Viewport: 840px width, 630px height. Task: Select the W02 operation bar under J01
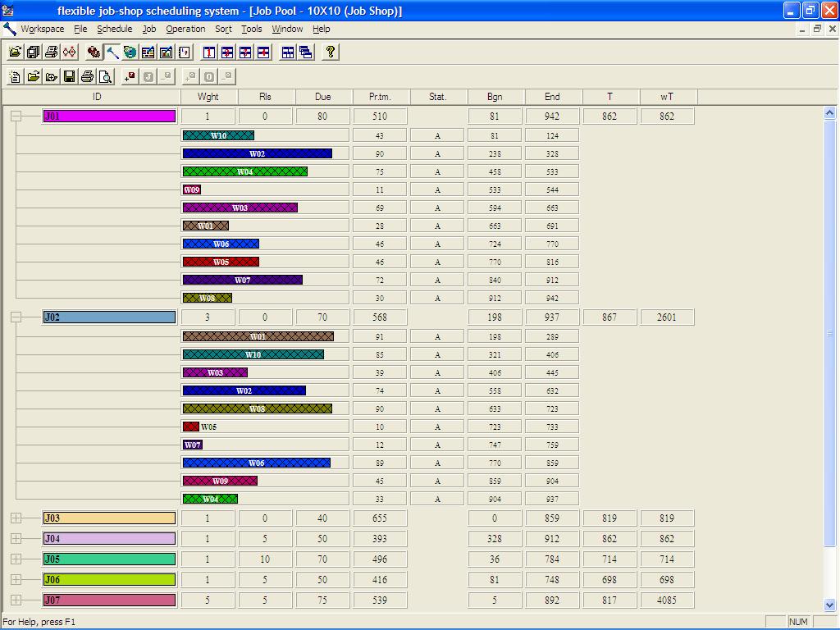[257, 153]
